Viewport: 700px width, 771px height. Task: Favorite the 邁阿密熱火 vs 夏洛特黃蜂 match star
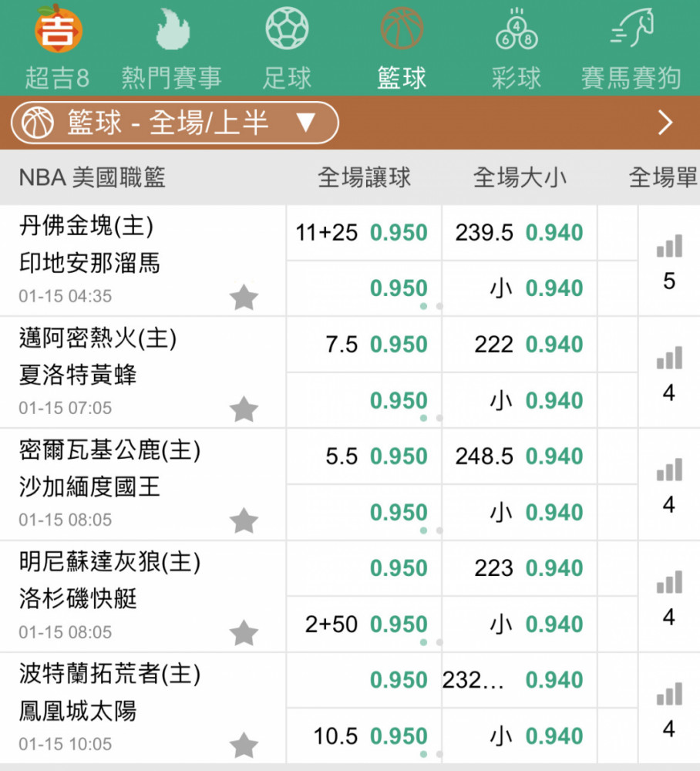pyautogui.click(x=244, y=409)
